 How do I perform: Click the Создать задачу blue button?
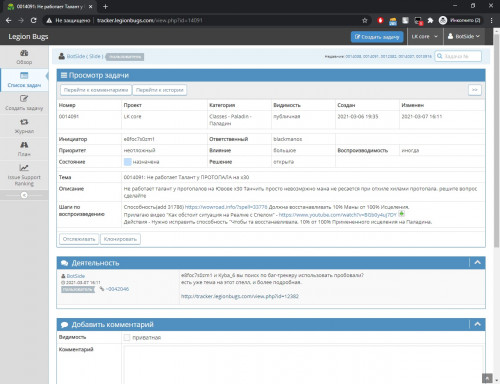(x=377, y=37)
